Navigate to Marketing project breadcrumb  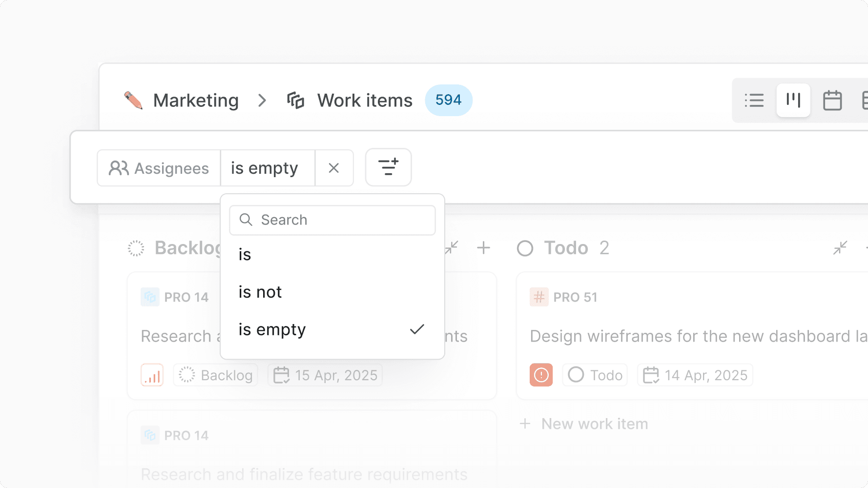pos(195,101)
